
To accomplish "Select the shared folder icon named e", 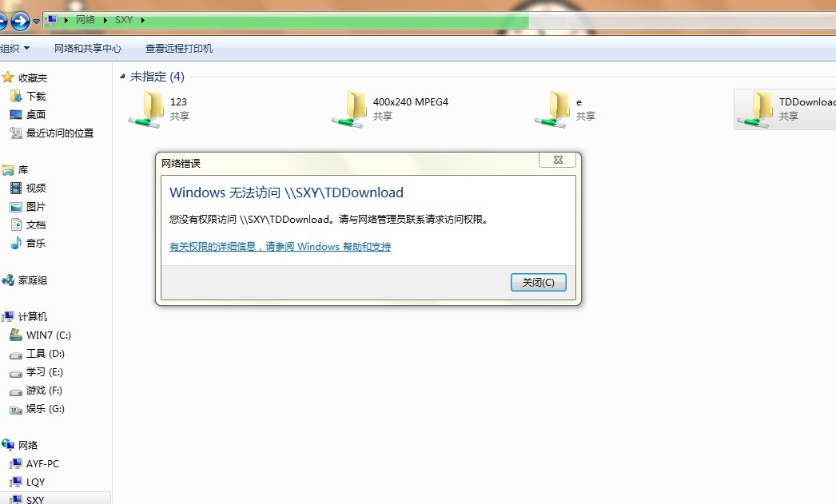I will coord(552,109).
